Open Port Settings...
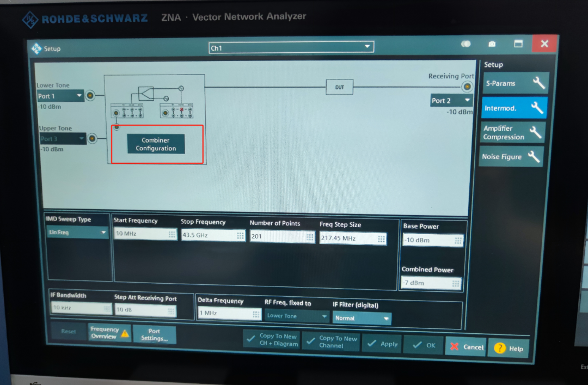 154,334
